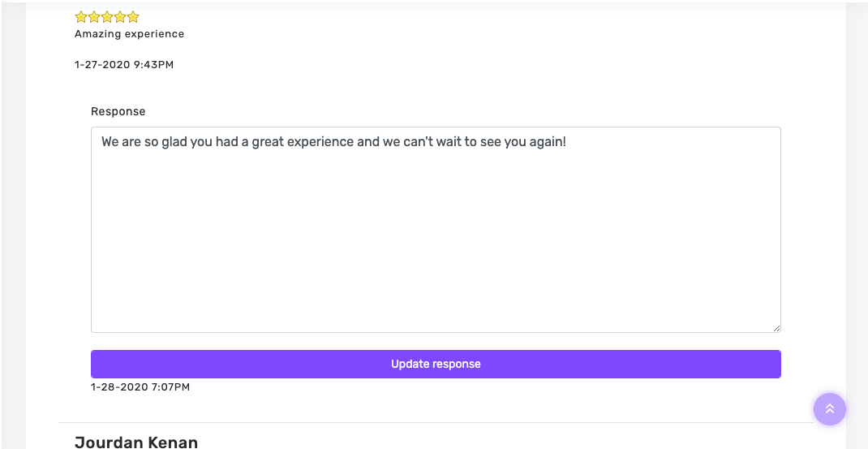Click the 1-27-2020 9:43PM review timestamp
Viewport: 868px width, 449px height.
[x=124, y=65]
